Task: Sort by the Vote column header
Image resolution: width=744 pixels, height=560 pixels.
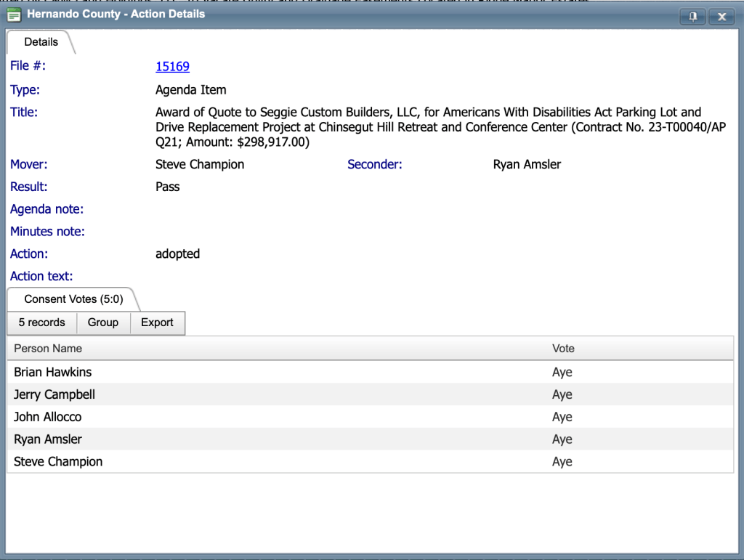Action: (563, 349)
